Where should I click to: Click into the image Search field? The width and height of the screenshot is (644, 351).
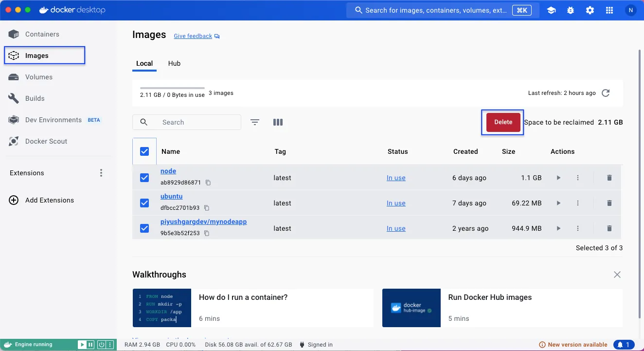(187, 122)
